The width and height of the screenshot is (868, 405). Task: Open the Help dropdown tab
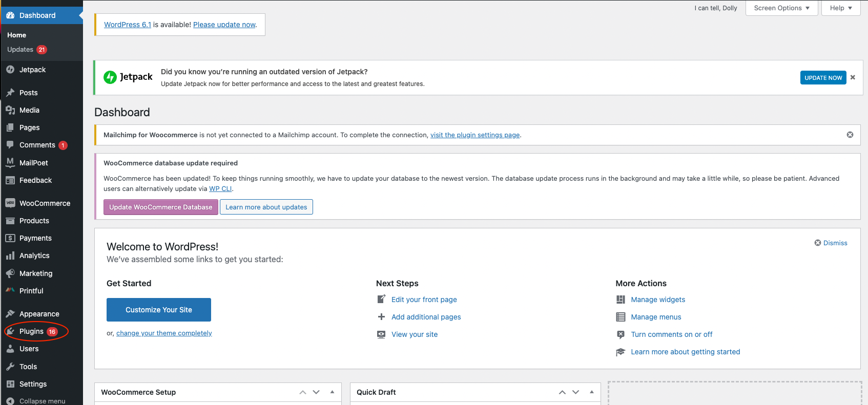pos(840,8)
